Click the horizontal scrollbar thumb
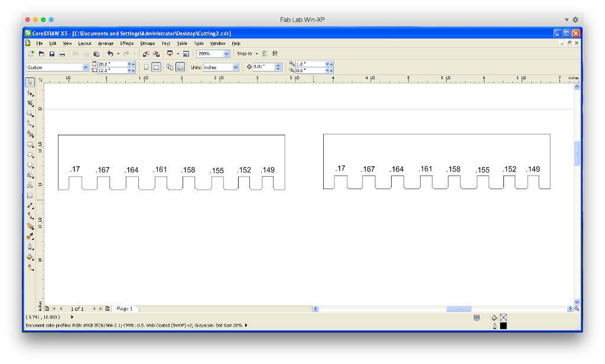This screenshot has height=364, width=605. click(458, 309)
